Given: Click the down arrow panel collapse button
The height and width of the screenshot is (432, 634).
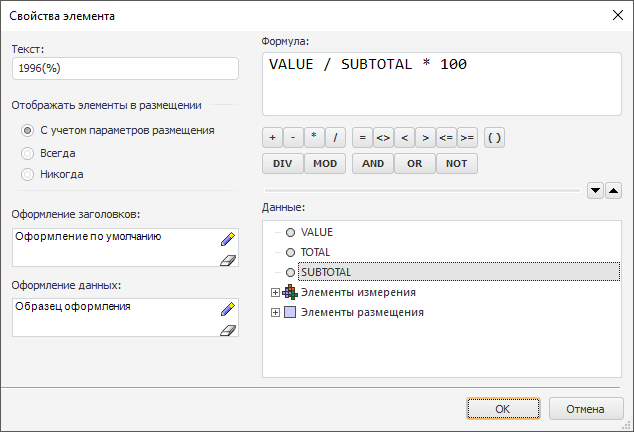Looking at the screenshot, I should point(594,190).
